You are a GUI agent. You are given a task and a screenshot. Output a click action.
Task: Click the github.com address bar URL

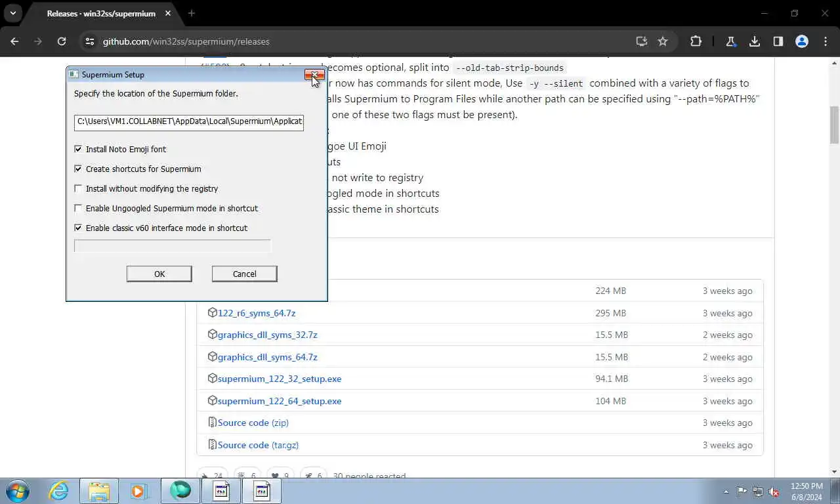point(186,41)
